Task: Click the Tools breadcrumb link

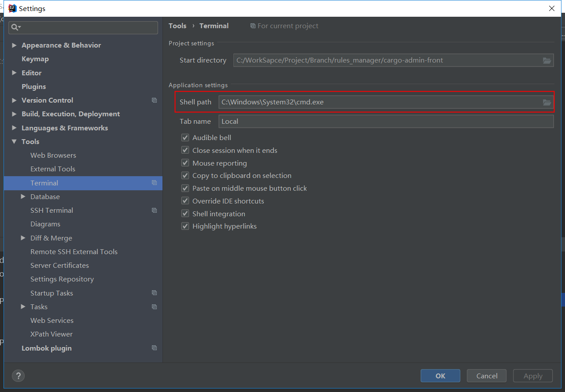Action: pos(177,26)
